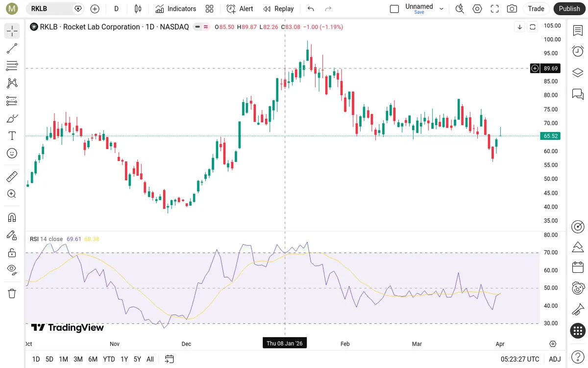Add an order at the 89.69 price plus
The width and height of the screenshot is (588, 368).
click(x=535, y=68)
